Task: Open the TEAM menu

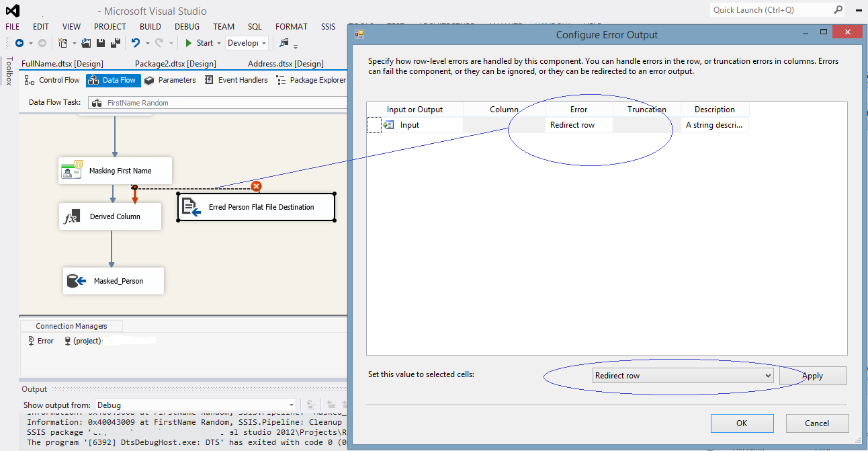Action: (224, 27)
